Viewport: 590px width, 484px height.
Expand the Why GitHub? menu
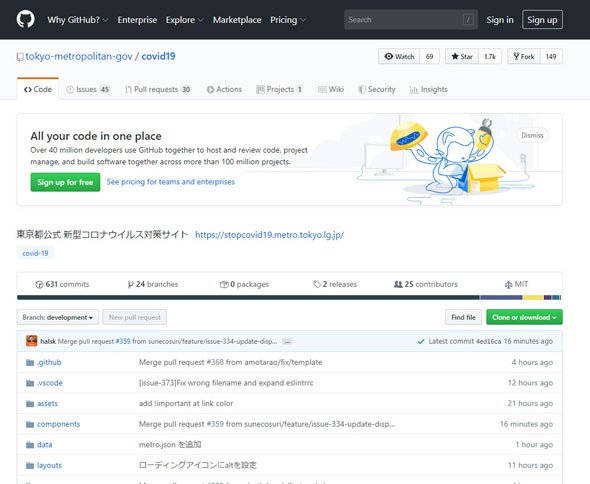pos(78,20)
